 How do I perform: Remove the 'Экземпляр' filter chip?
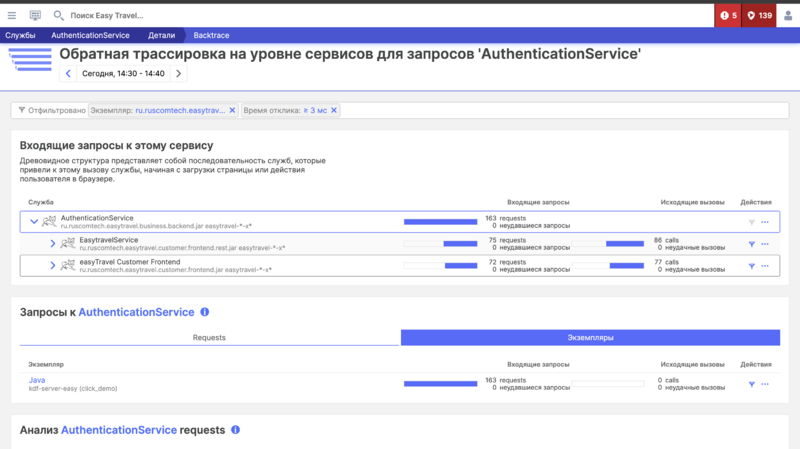232,110
